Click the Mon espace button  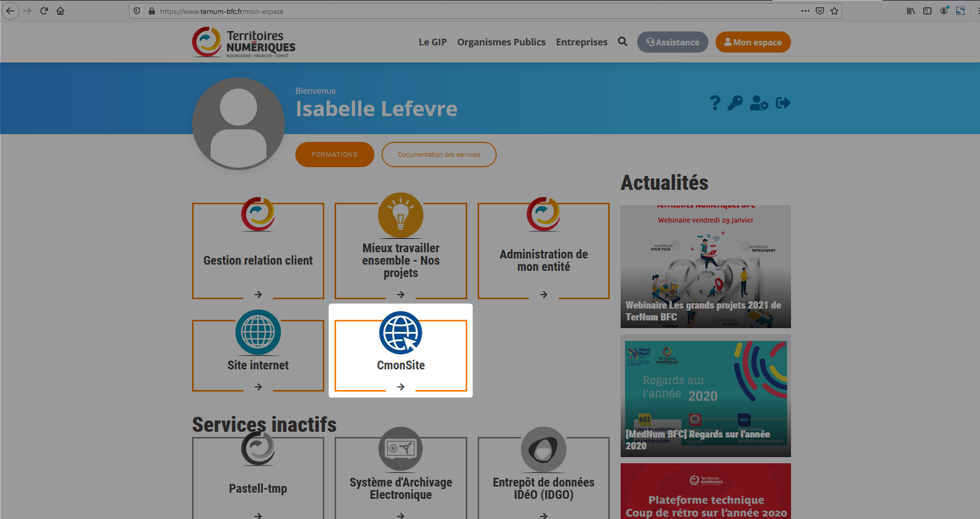[753, 42]
